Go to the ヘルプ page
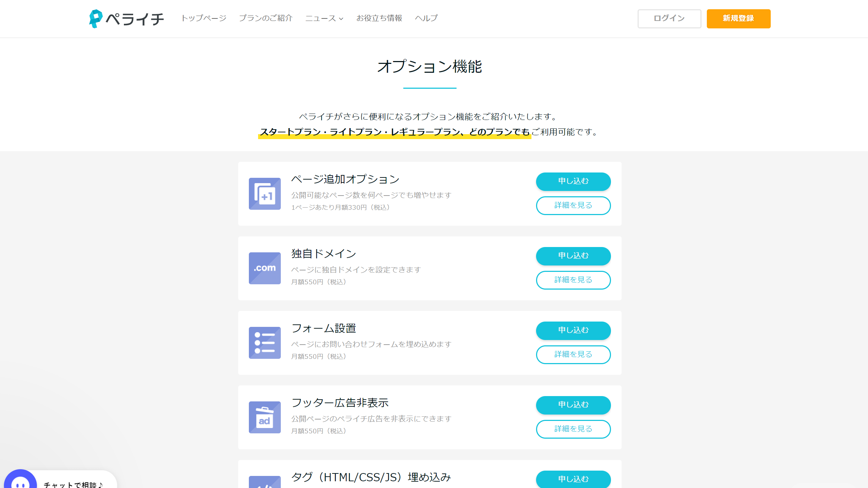This screenshot has height=488, width=868. click(426, 18)
